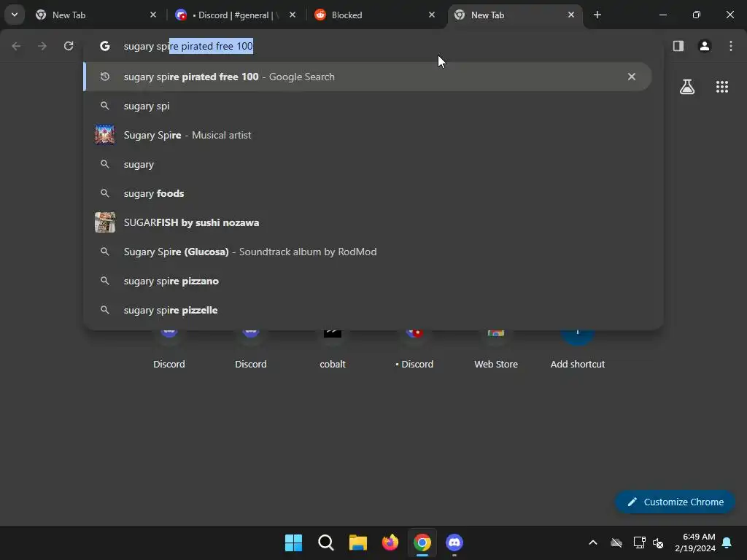Open File Explorer from taskbar
The image size is (747, 560).
[357, 542]
